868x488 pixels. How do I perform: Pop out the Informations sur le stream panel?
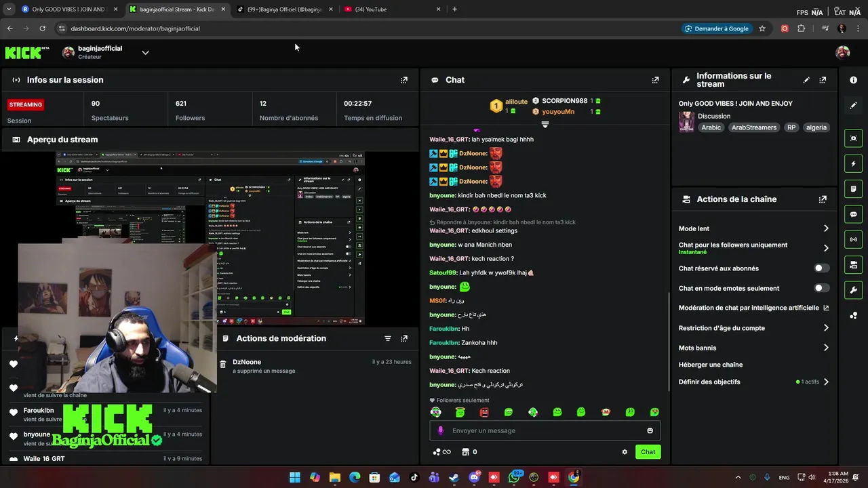pos(823,80)
